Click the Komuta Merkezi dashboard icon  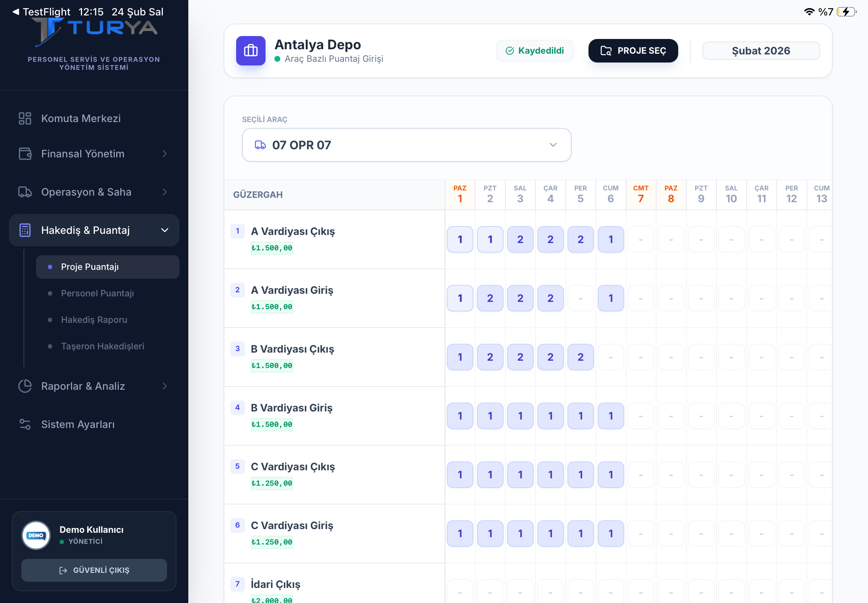click(25, 118)
